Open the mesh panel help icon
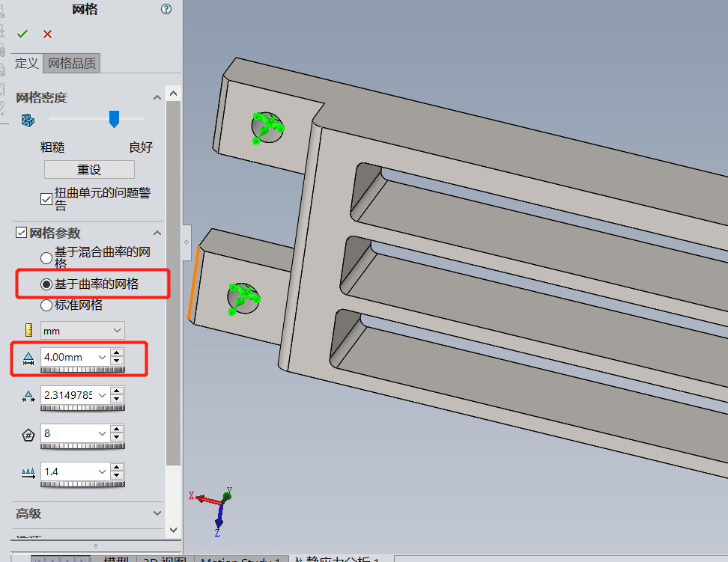 tap(166, 9)
